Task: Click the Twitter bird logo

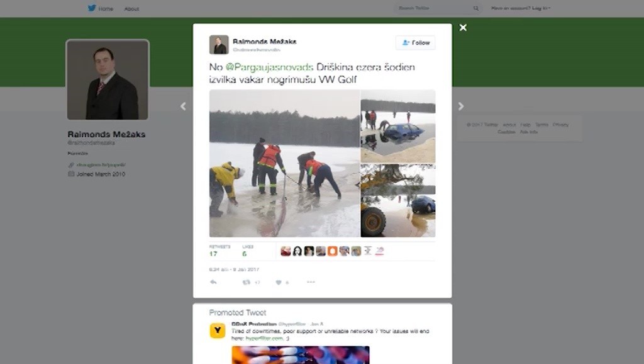Action: coord(92,8)
